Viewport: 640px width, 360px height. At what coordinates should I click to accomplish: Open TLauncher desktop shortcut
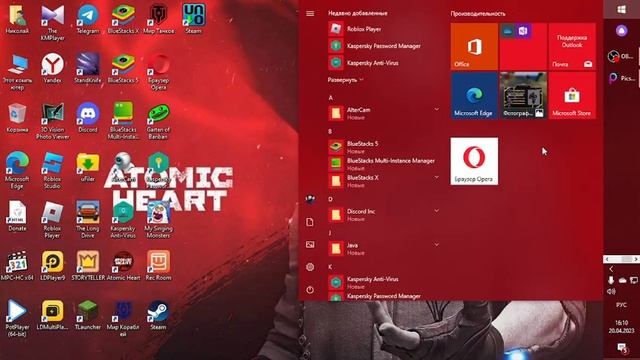pyautogui.click(x=88, y=315)
